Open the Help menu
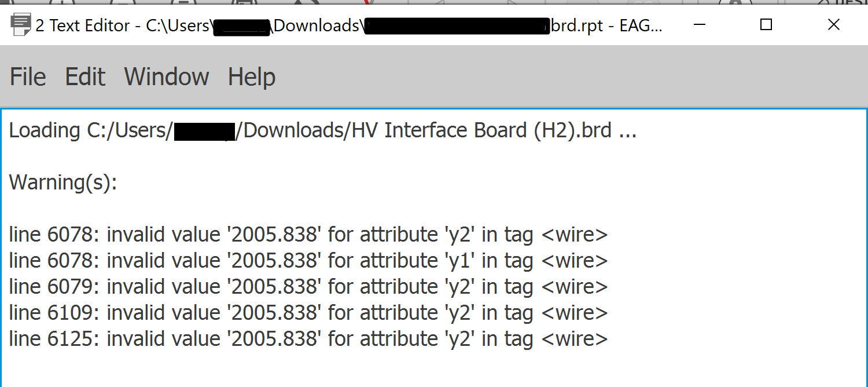Viewport: 868px width, 387px height. (x=252, y=76)
